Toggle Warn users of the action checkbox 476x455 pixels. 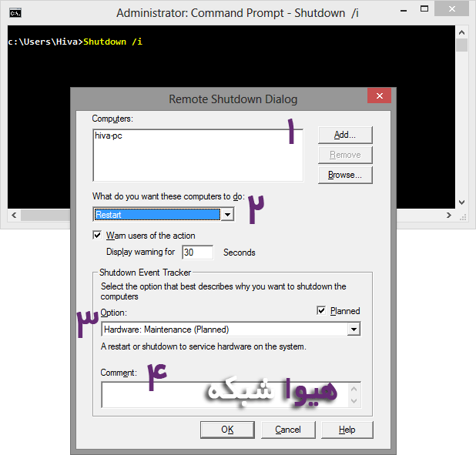(x=97, y=236)
